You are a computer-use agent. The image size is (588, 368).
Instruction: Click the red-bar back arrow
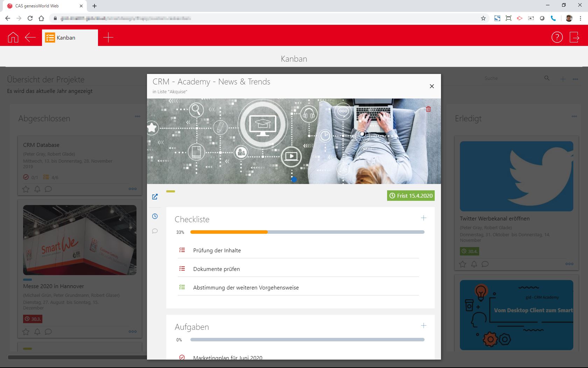(30, 37)
